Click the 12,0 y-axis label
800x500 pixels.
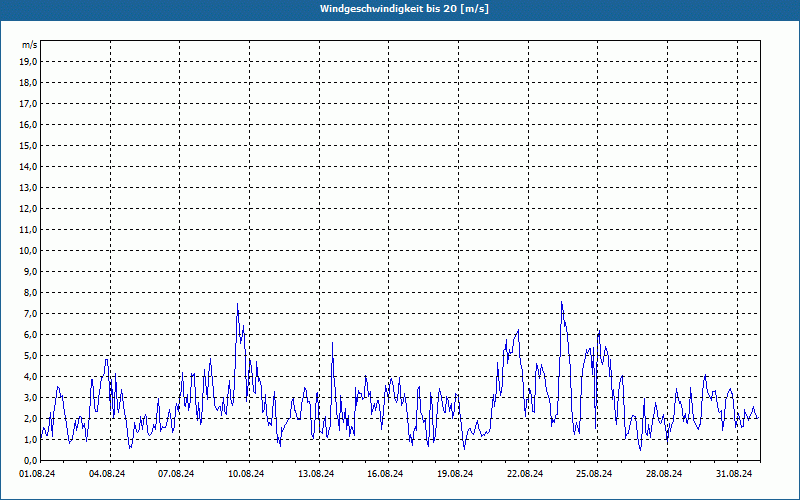tap(28, 208)
